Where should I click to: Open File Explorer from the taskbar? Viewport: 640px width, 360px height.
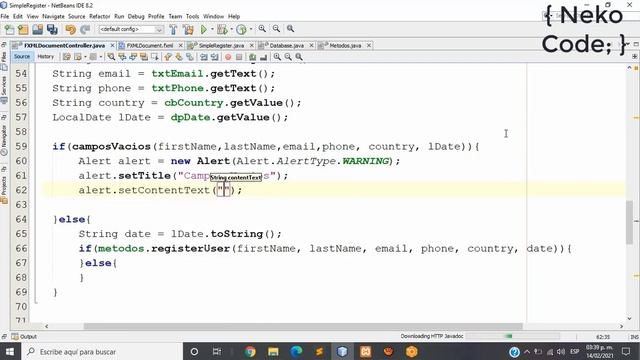coord(273,351)
